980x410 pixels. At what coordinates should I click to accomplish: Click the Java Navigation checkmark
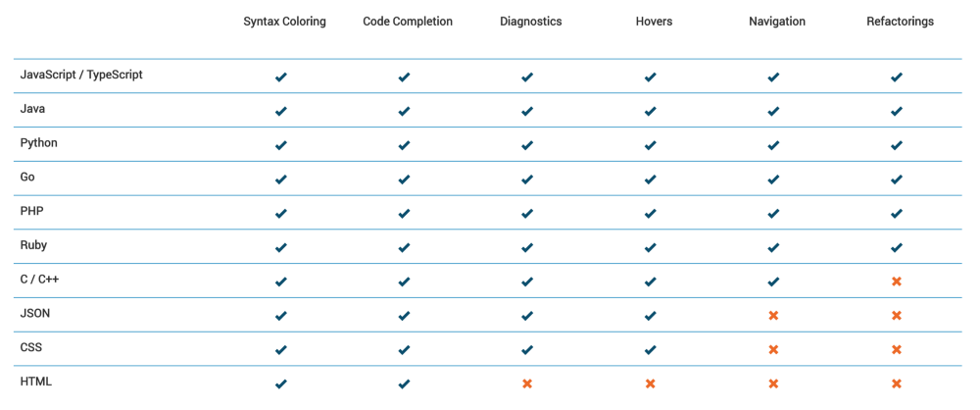point(773,112)
